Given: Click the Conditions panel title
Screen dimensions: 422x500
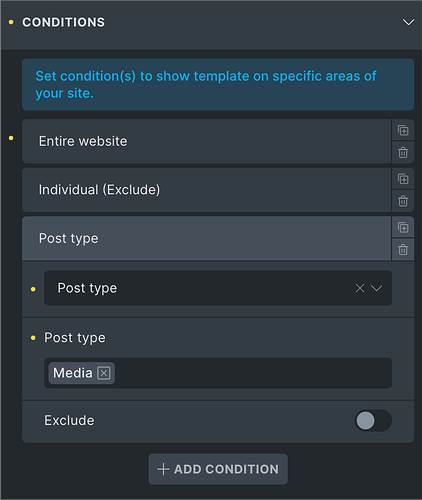Looking at the screenshot, I should pyautogui.click(x=63, y=22).
